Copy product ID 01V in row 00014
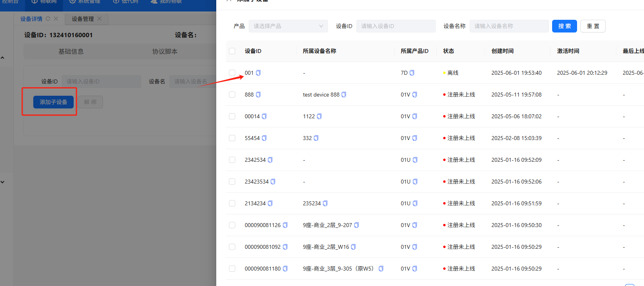Viewport: 644px width, 286px height. (415, 116)
